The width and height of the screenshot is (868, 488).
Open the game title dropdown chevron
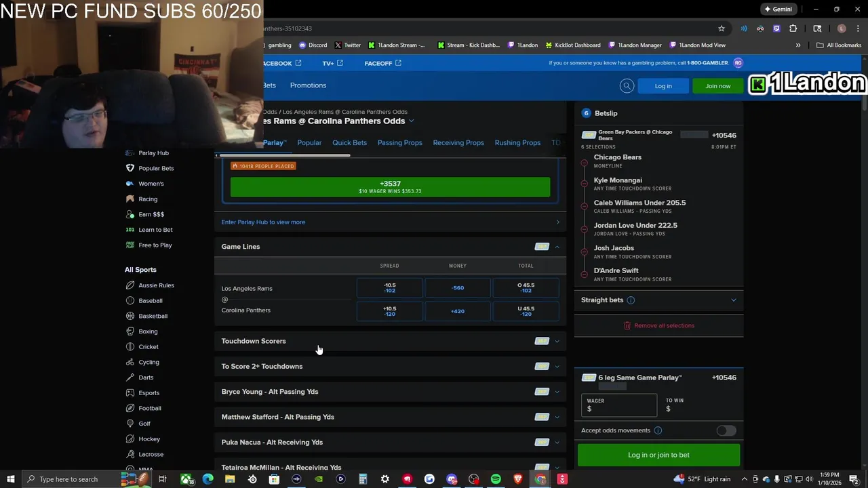click(411, 121)
